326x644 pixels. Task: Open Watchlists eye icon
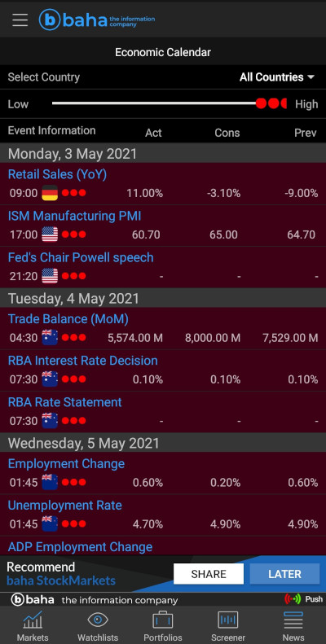coord(98,620)
